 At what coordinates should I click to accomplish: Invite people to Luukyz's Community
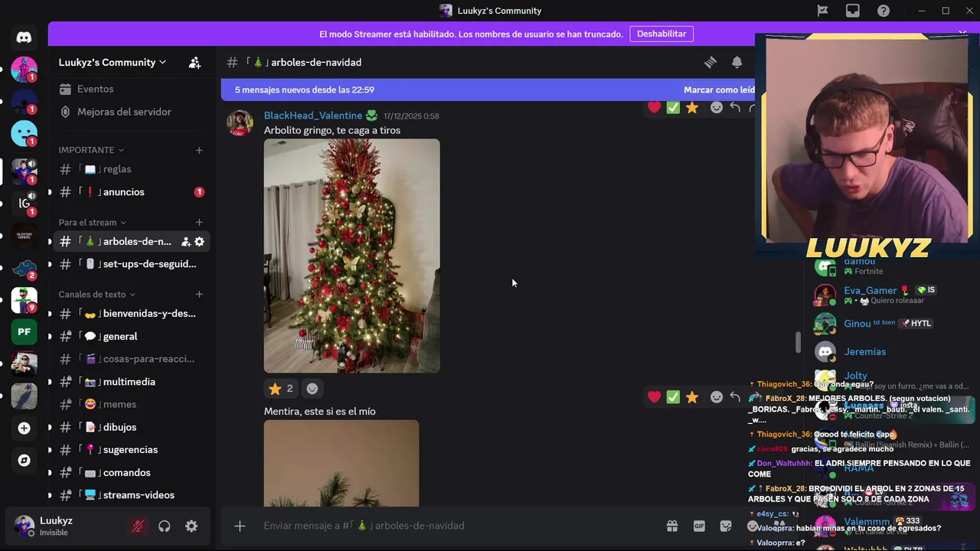pyautogui.click(x=194, y=62)
